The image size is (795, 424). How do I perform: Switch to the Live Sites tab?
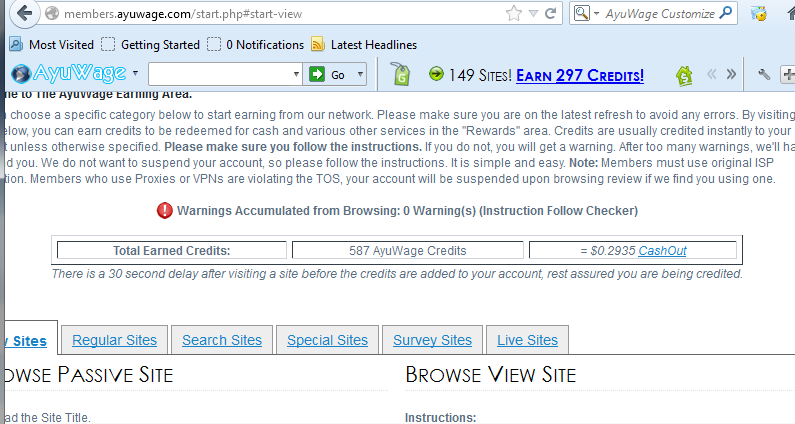coord(527,340)
